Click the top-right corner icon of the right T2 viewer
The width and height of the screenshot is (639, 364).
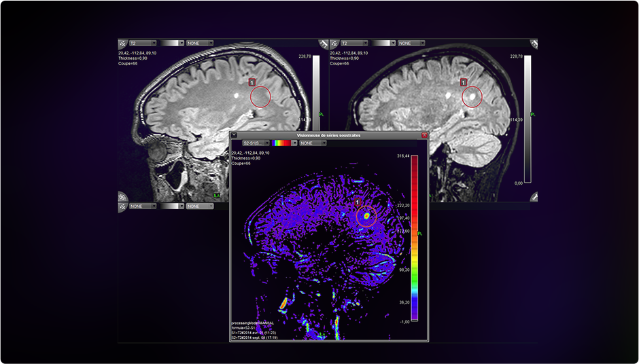click(x=534, y=43)
